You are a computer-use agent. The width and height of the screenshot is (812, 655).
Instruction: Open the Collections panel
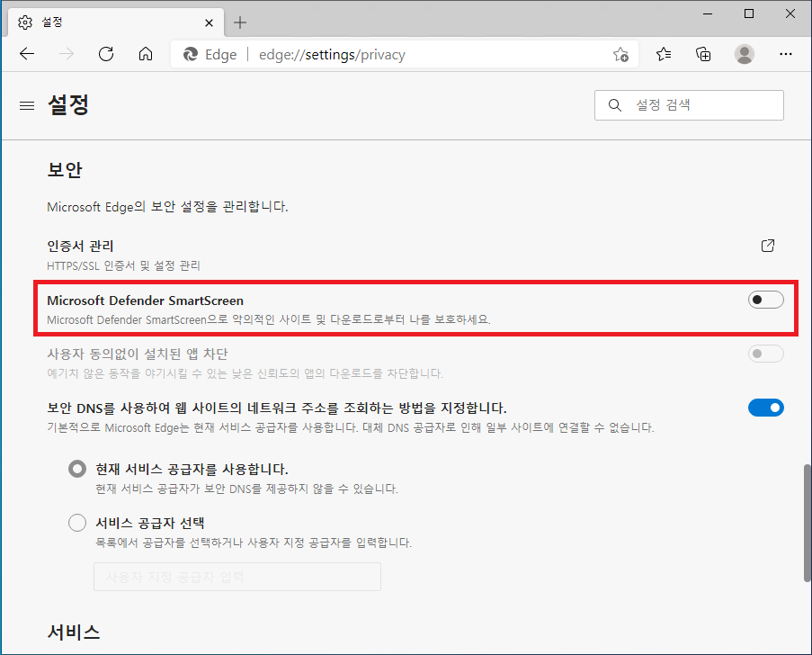(x=703, y=54)
